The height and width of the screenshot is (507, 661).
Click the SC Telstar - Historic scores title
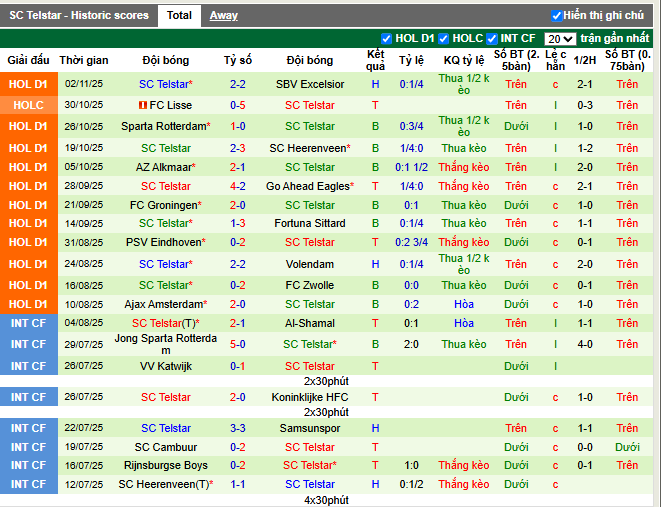[x=79, y=16]
